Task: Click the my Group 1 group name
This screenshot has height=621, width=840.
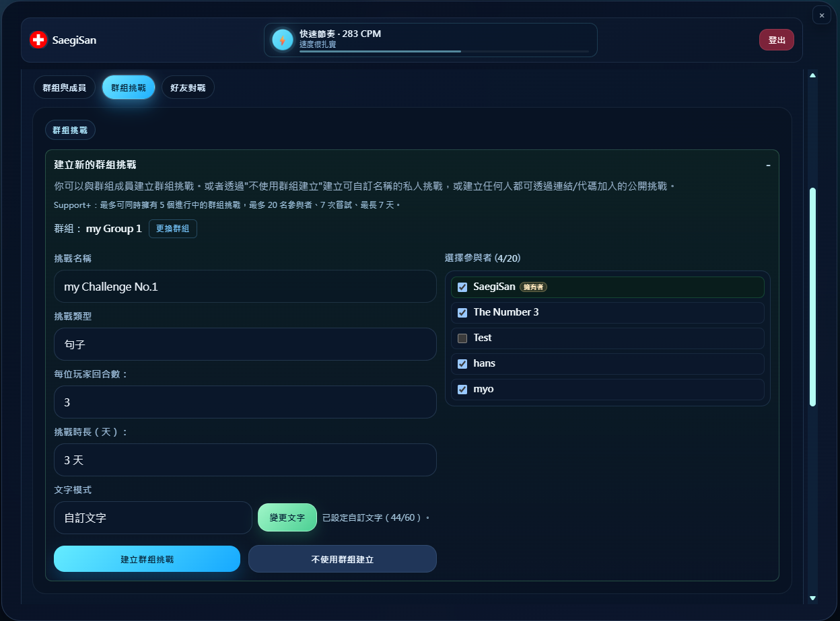Action: tap(114, 229)
